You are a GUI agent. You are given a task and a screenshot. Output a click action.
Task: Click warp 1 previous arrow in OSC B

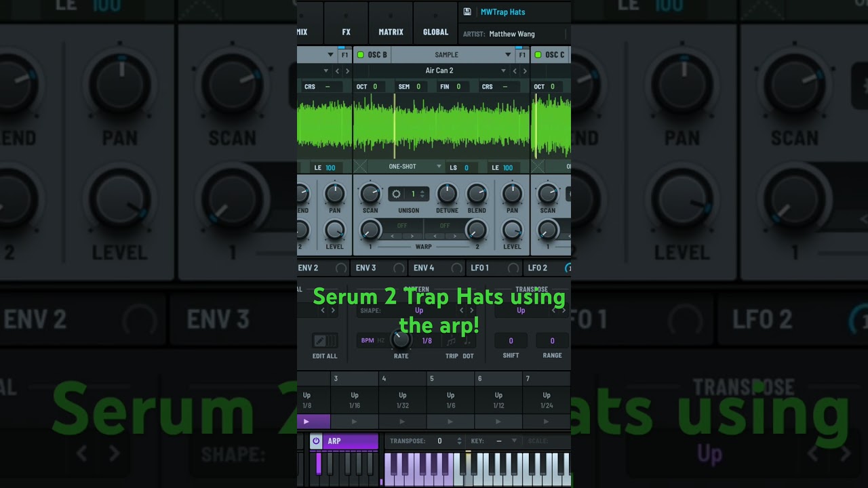(x=393, y=237)
